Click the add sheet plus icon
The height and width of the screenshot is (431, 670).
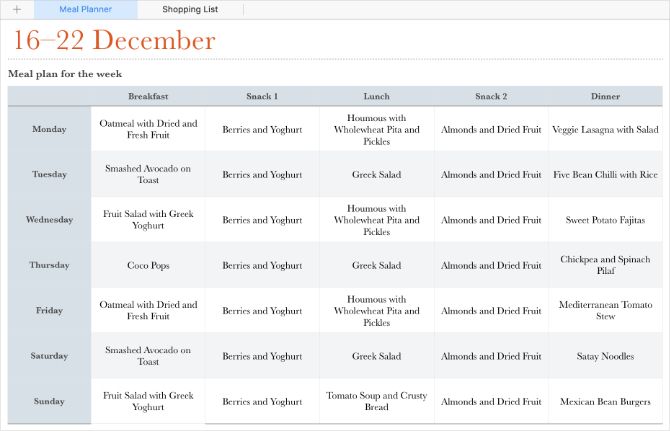coord(16,9)
